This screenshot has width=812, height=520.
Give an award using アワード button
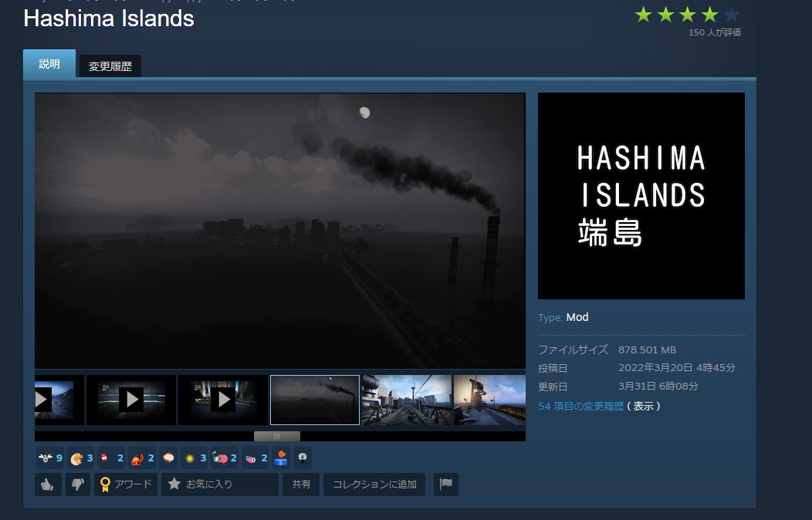tap(126, 485)
